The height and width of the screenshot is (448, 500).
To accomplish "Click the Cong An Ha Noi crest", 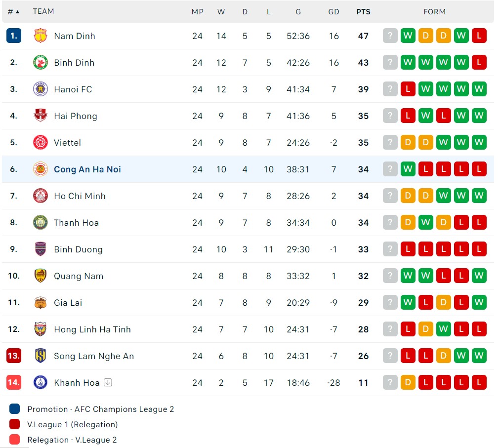I will [41, 169].
